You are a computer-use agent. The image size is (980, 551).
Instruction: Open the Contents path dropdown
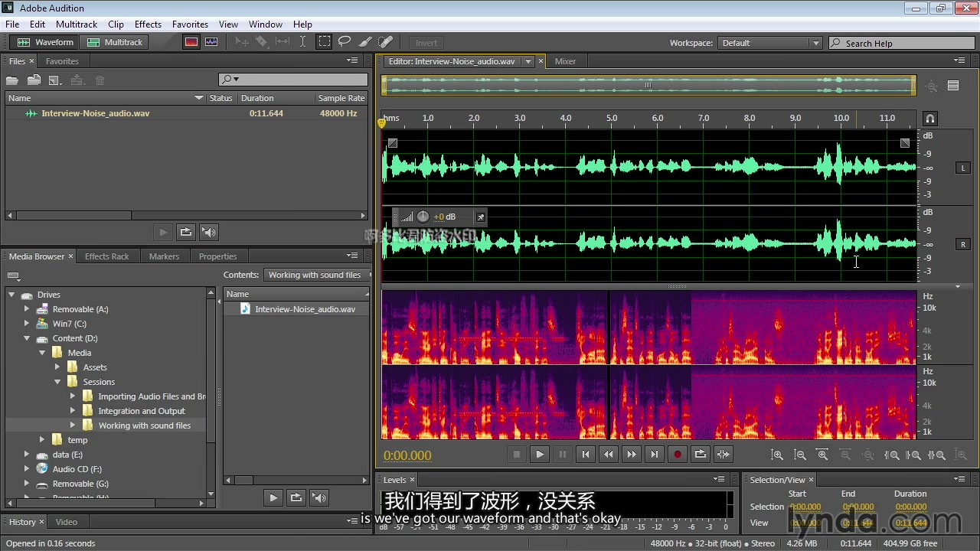point(315,275)
